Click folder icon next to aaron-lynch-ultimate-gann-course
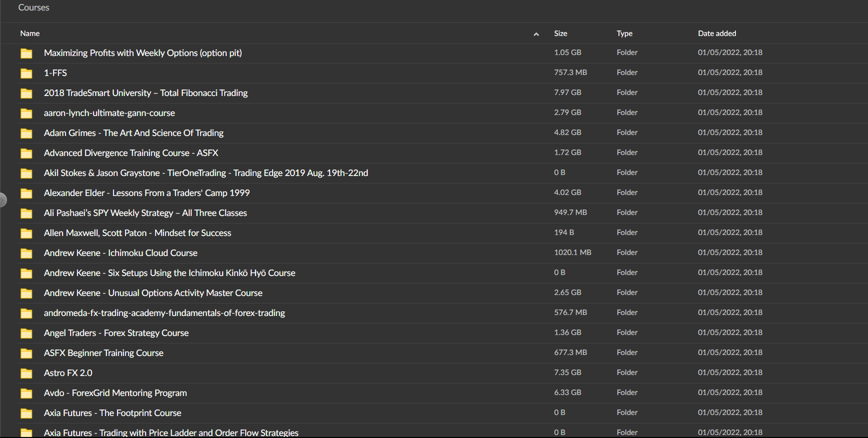868x438 pixels. 27,113
